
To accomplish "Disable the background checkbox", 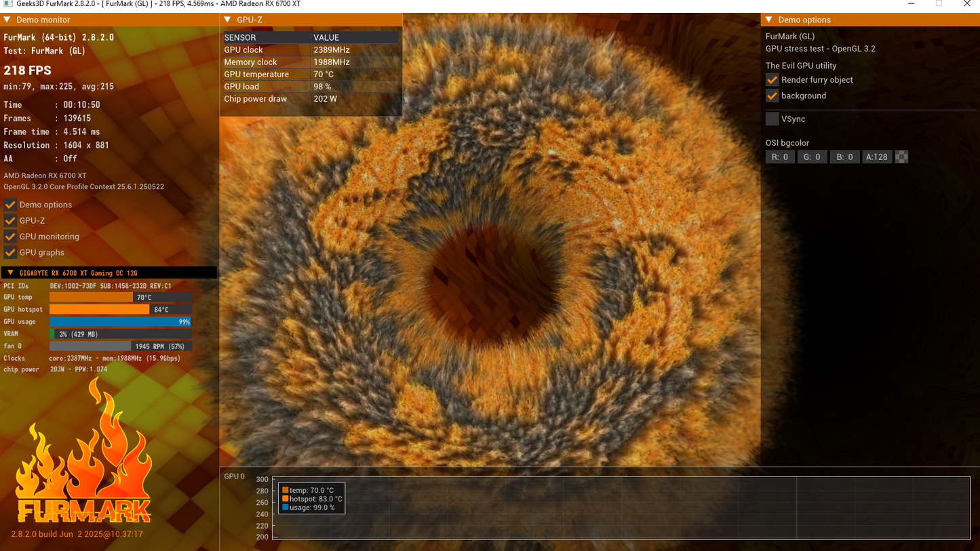I will pyautogui.click(x=772, y=96).
